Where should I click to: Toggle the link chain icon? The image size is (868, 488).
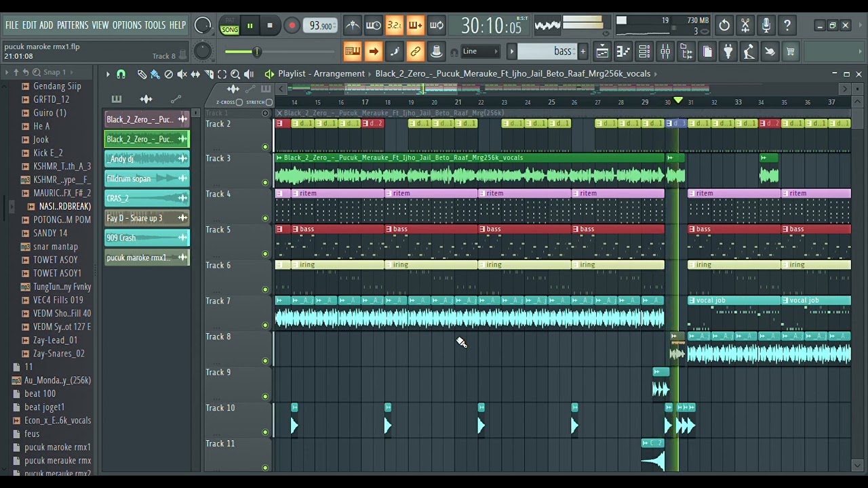click(416, 52)
